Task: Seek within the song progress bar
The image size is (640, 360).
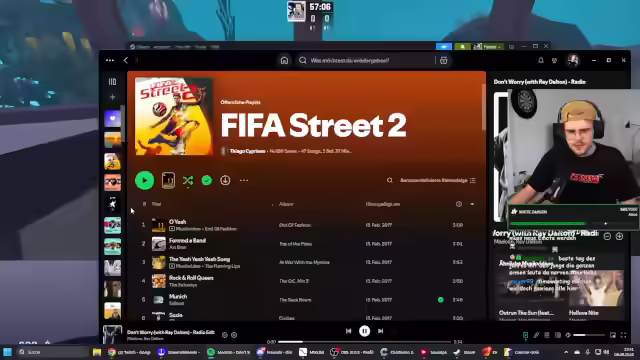Action: [x=364, y=342]
